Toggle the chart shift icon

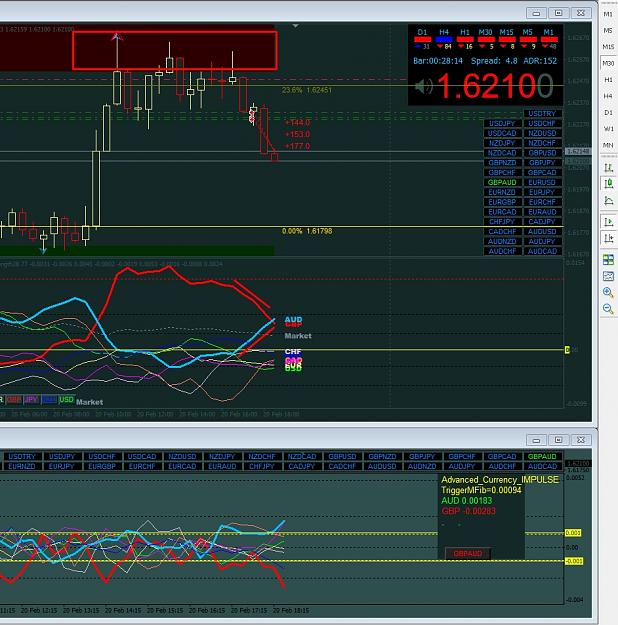pyautogui.click(x=608, y=238)
